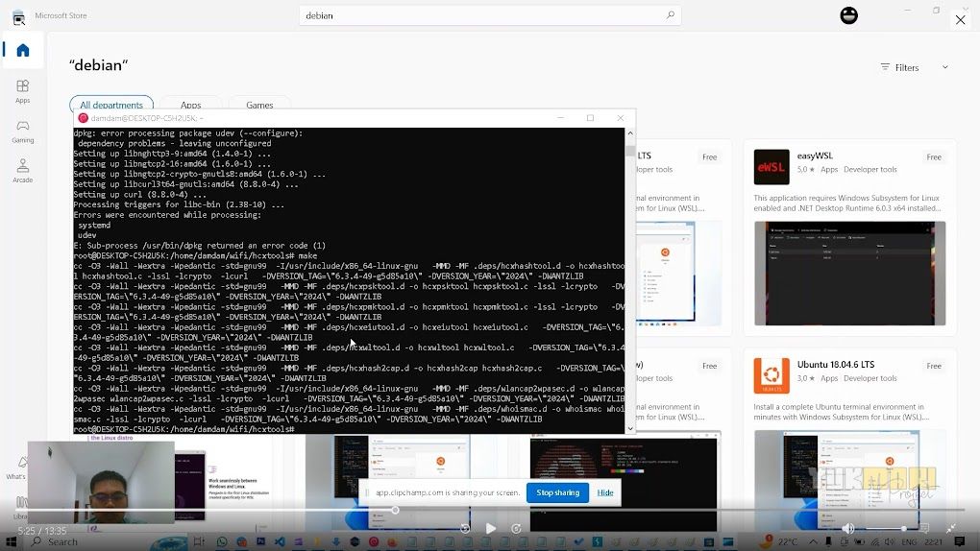Open the easyWSL app card title
Image resolution: width=980 pixels, height=551 pixels.
815,156
